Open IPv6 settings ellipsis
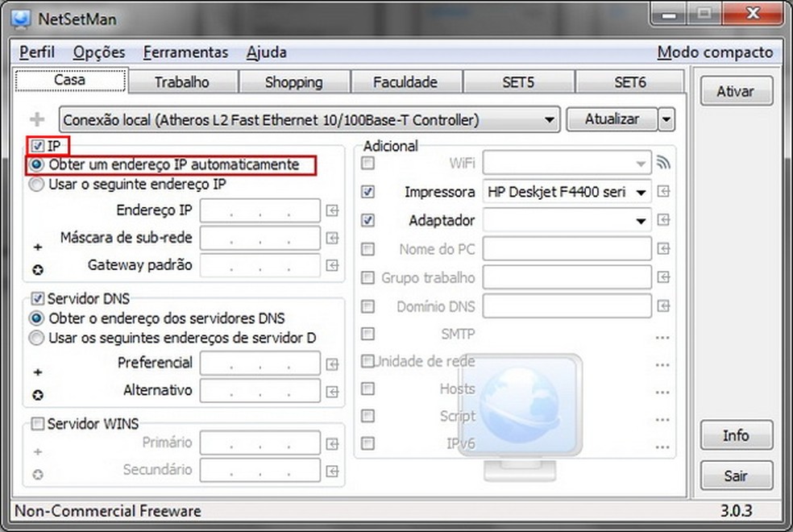The width and height of the screenshot is (793, 532). tap(662, 447)
